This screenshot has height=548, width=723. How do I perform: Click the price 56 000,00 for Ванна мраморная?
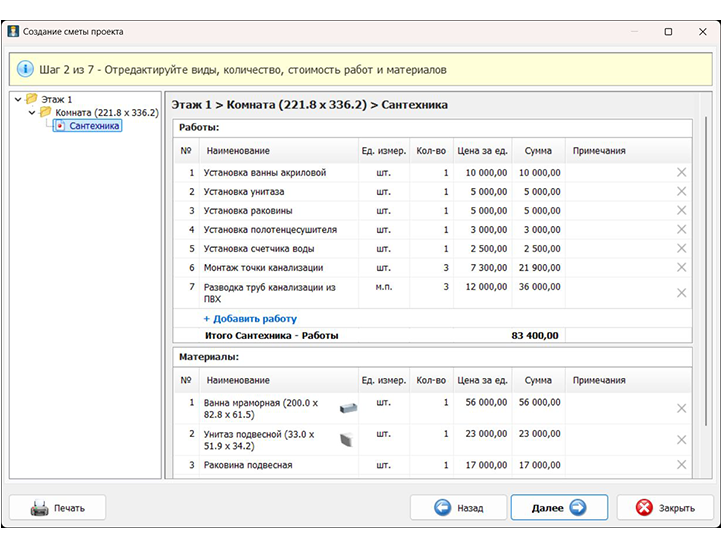pyautogui.click(x=482, y=408)
